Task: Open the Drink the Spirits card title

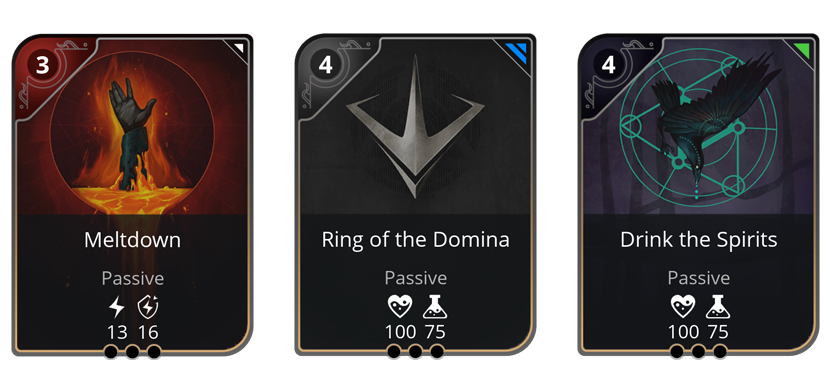Action: coord(699,240)
